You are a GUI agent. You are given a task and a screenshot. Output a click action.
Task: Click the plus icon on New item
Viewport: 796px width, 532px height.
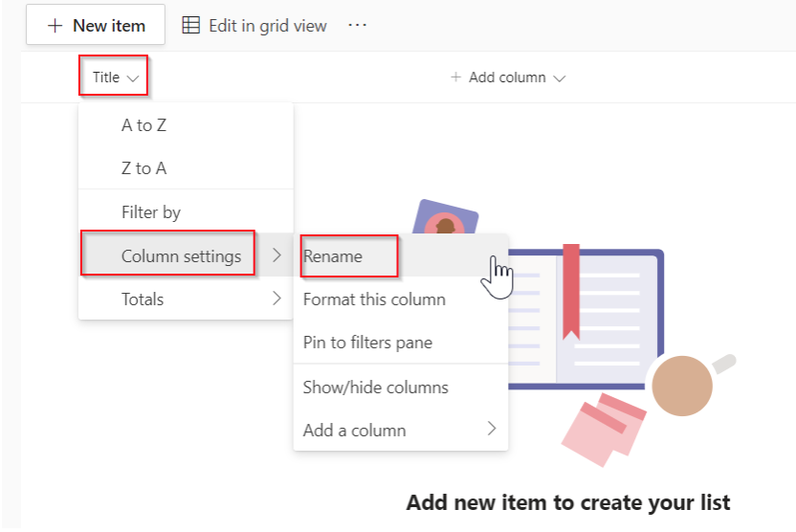tap(55, 26)
